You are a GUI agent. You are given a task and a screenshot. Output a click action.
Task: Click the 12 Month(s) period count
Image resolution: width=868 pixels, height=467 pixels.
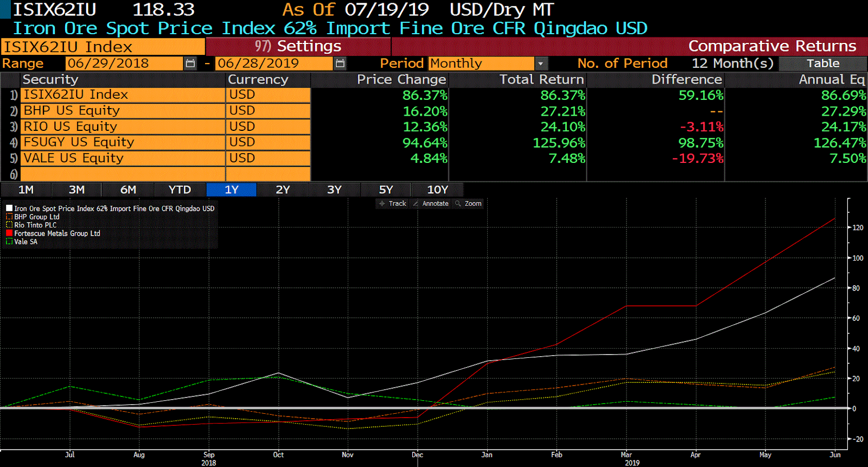[732, 64]
